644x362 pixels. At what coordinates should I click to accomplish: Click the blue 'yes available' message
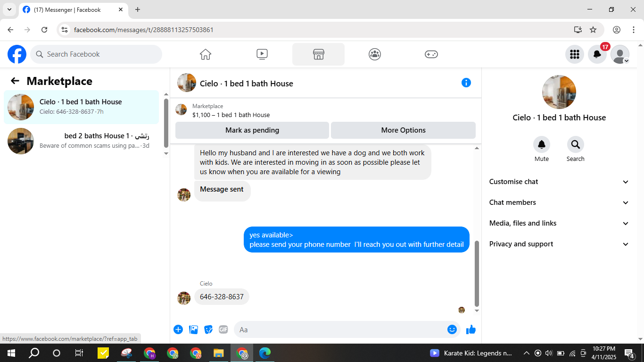[x=356, y=240]
